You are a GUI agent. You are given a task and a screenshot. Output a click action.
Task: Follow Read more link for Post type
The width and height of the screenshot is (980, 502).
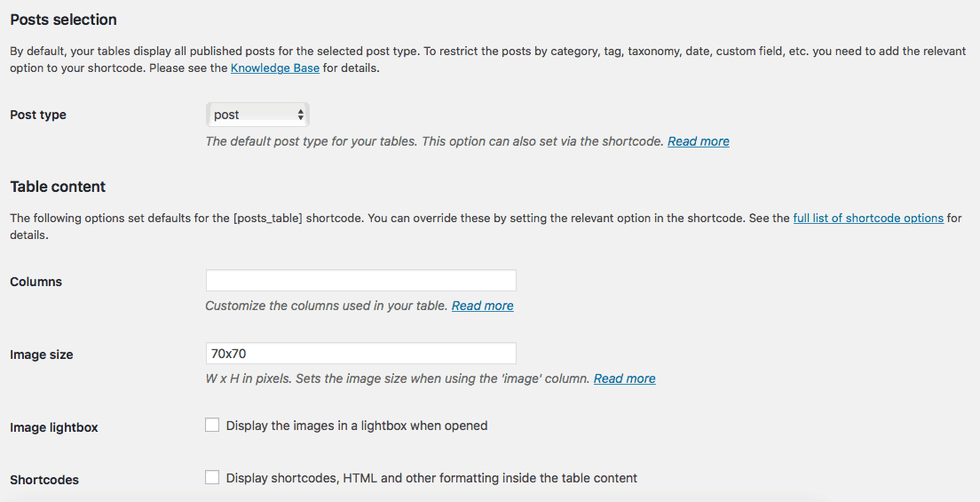(698, 141)
